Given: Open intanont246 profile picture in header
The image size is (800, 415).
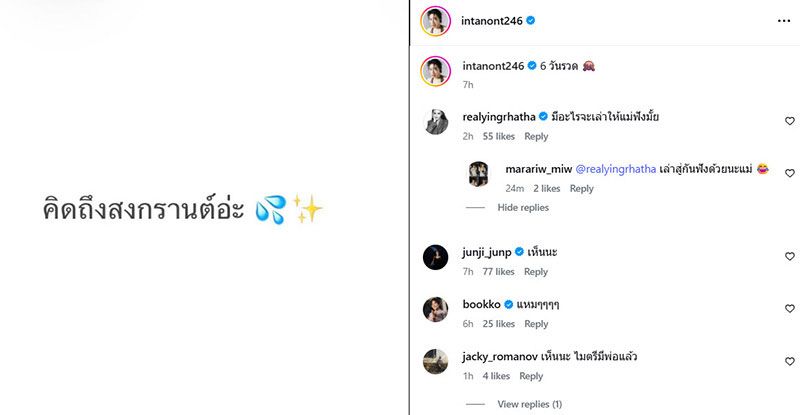Looking at the screenshot, I should (434, 20).
